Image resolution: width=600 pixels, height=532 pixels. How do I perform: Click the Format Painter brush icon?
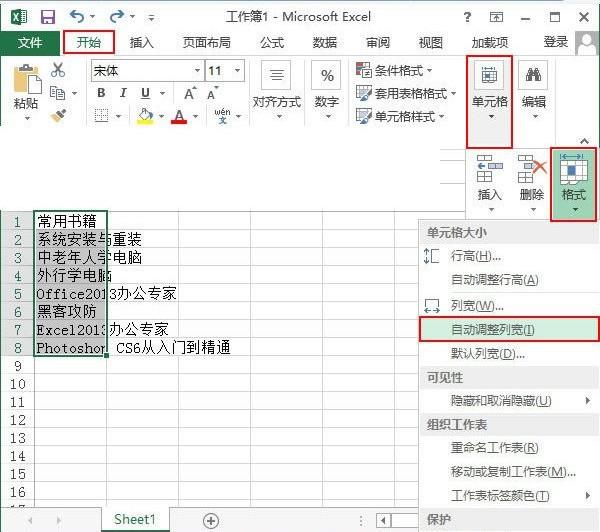58,115
